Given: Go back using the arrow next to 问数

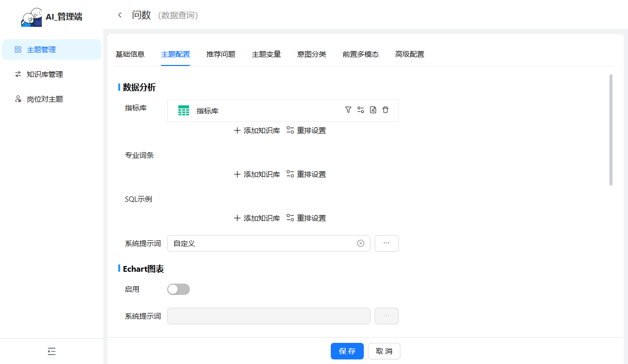Looking at the screenshot, I should (120, 15).
